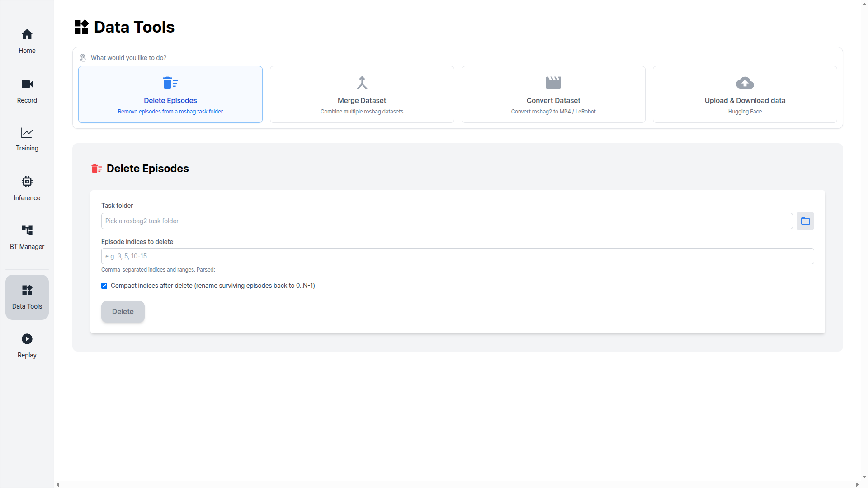
Task: Click the gray Delete button
Action: [x=123, y=312]
